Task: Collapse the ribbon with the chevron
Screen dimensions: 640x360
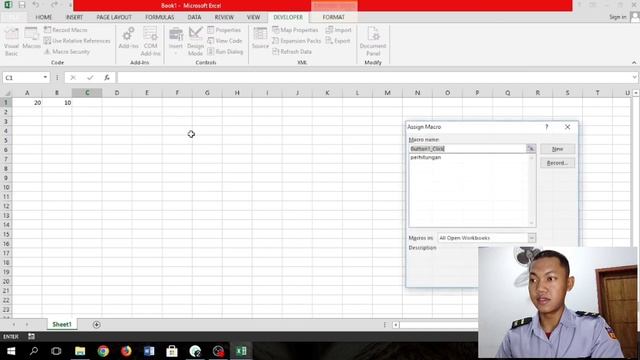Action: tap(634, 62)
